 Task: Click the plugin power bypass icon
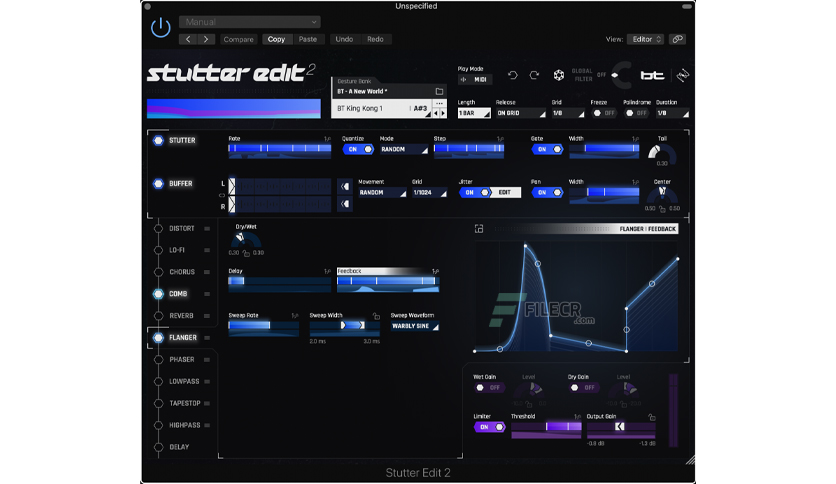click(160, 27)
